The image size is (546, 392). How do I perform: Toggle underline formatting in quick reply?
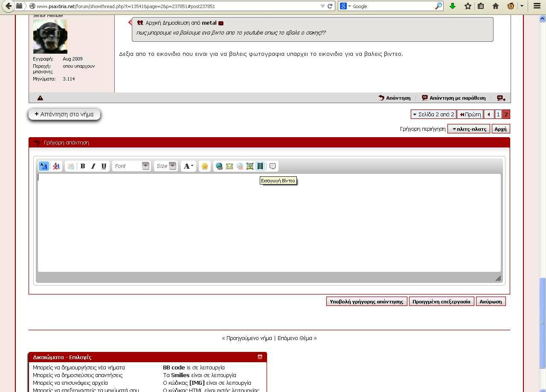point(104,166)
